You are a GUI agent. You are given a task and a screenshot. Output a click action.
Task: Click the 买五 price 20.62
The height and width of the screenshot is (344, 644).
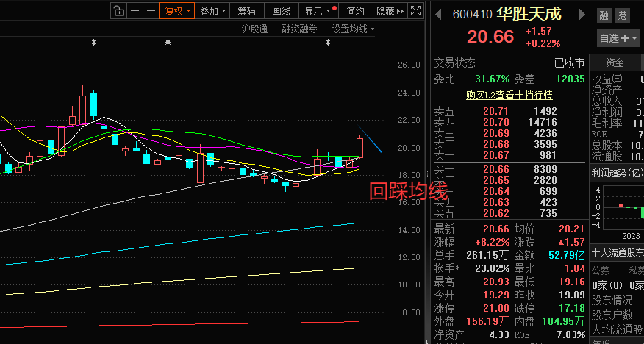pyautogui.click(x=495, y=213)
